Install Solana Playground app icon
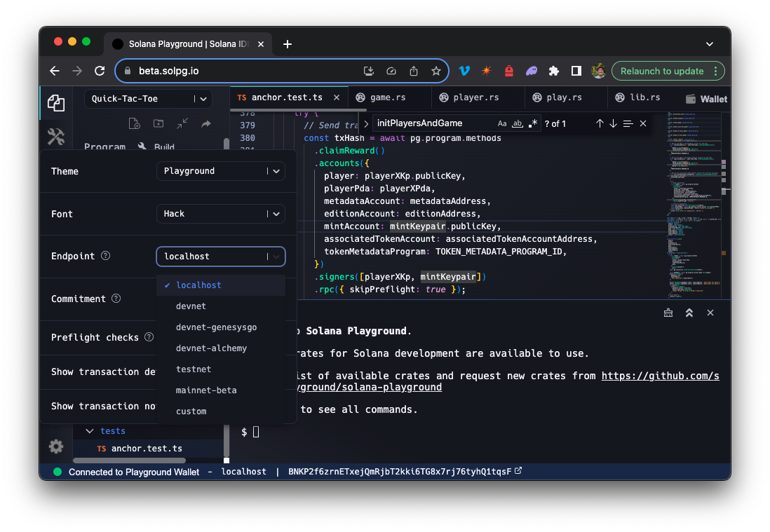Image resolution: width=770 pixels, height=532 pixels. [368, 71]
